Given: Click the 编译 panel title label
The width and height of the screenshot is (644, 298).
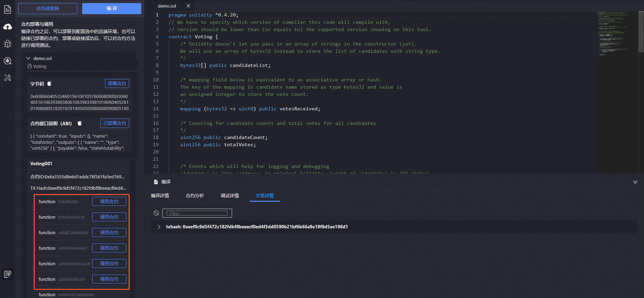Looking at the screenshot, I should pyautogui.click(x=166, y=182).
